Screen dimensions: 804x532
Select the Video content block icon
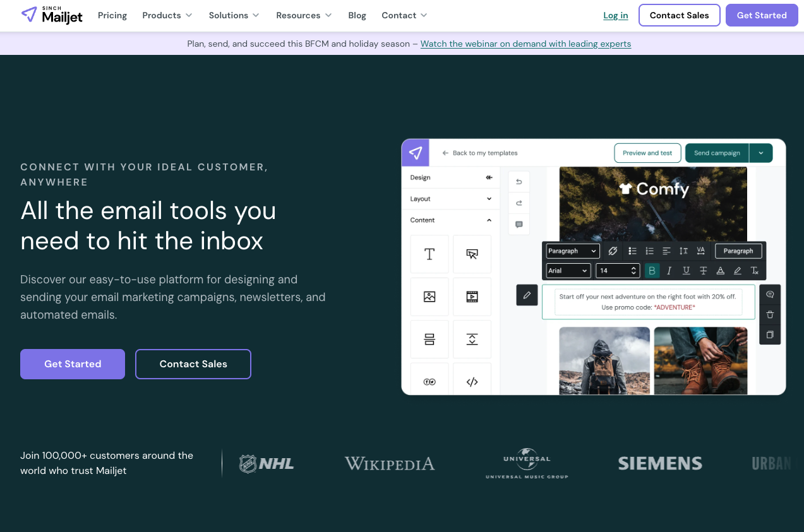pos(472,297)
